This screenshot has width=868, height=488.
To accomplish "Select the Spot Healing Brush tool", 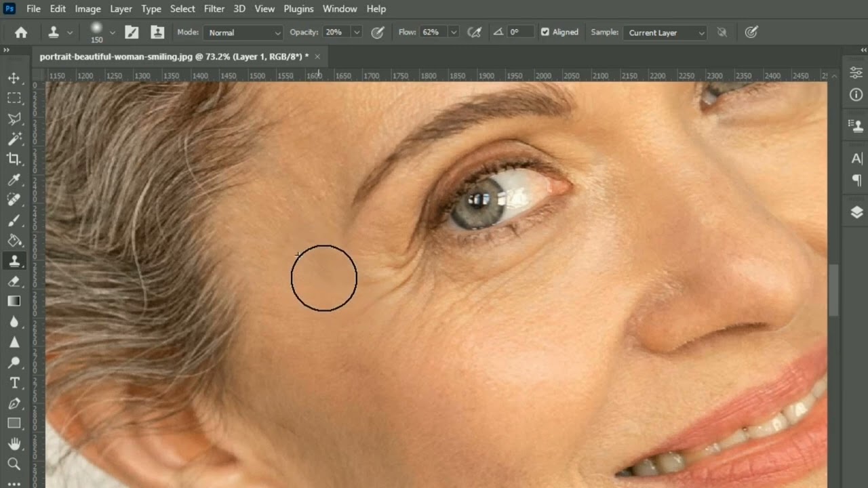I will click(14, 200).
